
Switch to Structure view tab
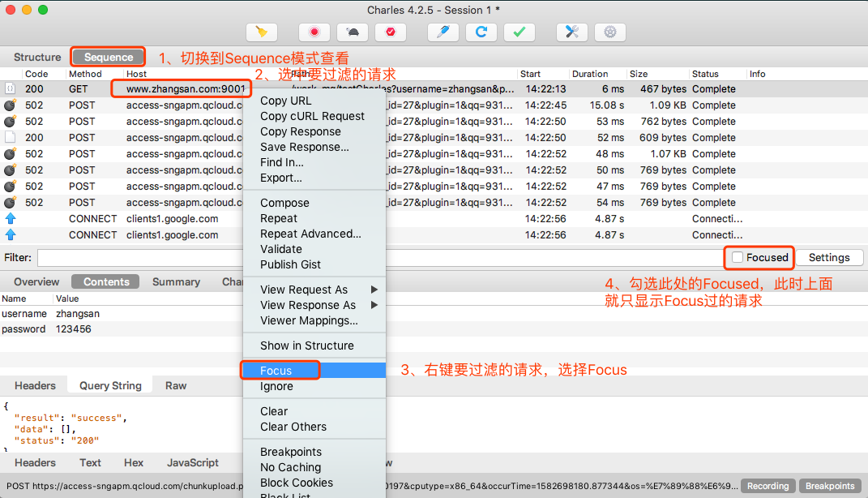[x=37, y=57]
